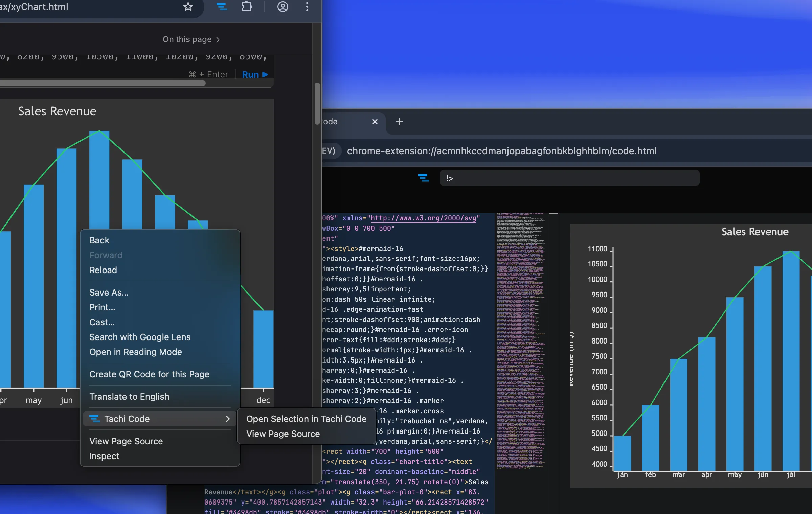Screen dimensions: 812x514
Task: Open the Chrome profile avatar icon
Action: pos(283,7)
